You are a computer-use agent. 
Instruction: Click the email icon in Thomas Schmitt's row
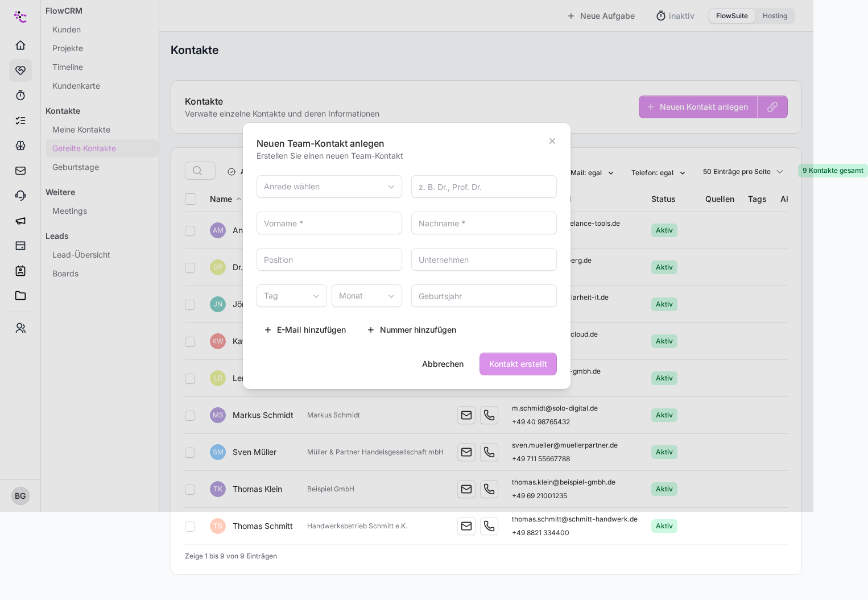pyautogui.click(x=466, y=526)
